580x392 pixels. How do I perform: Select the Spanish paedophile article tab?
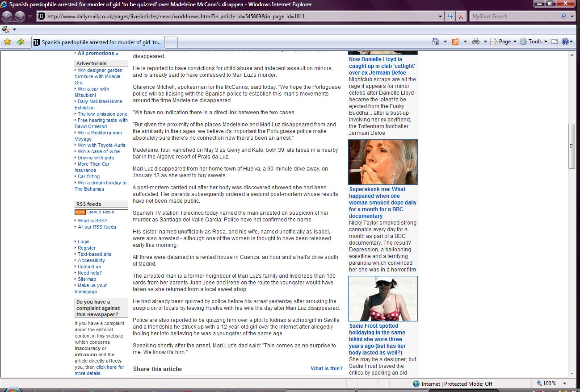click(97, 42)
